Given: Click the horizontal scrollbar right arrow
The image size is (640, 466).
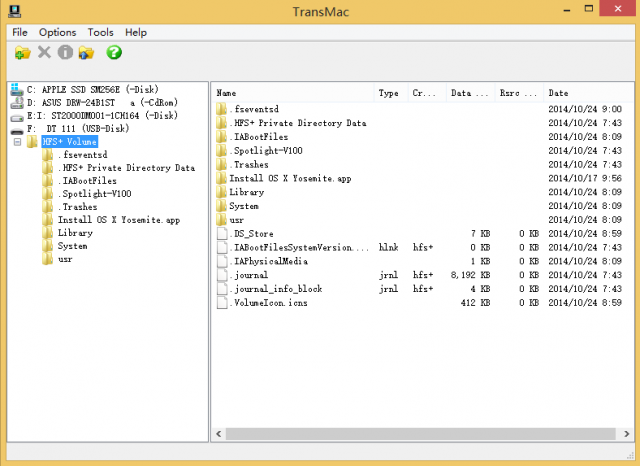Looking at the screenshot, I should click(x=627, y=434).
